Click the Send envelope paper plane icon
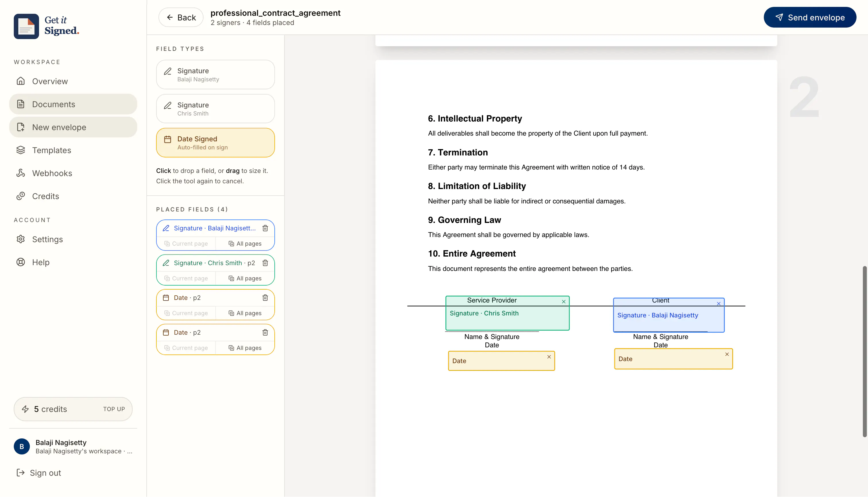This screenshot has width=868, height=497. [x=779, y=18]
